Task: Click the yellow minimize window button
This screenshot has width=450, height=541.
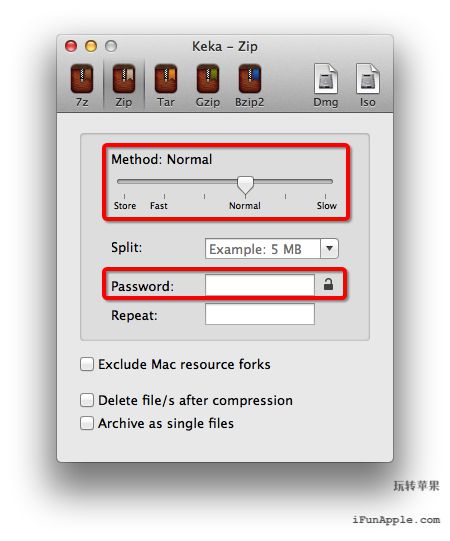Action: click(x=91, y=46)
